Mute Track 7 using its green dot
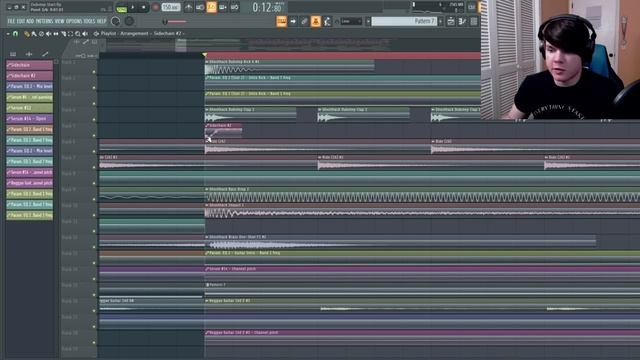This screenshot has height=360, width=640. click(94, 167)
